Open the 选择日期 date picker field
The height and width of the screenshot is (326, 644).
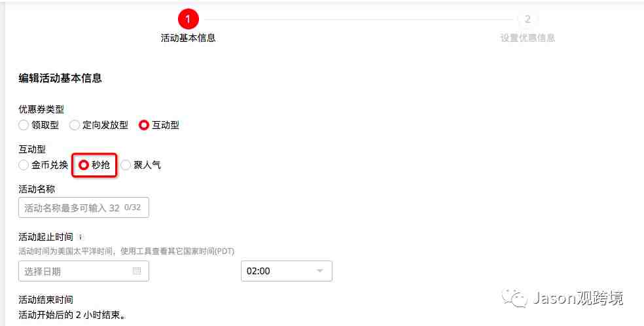click(84, 271)
